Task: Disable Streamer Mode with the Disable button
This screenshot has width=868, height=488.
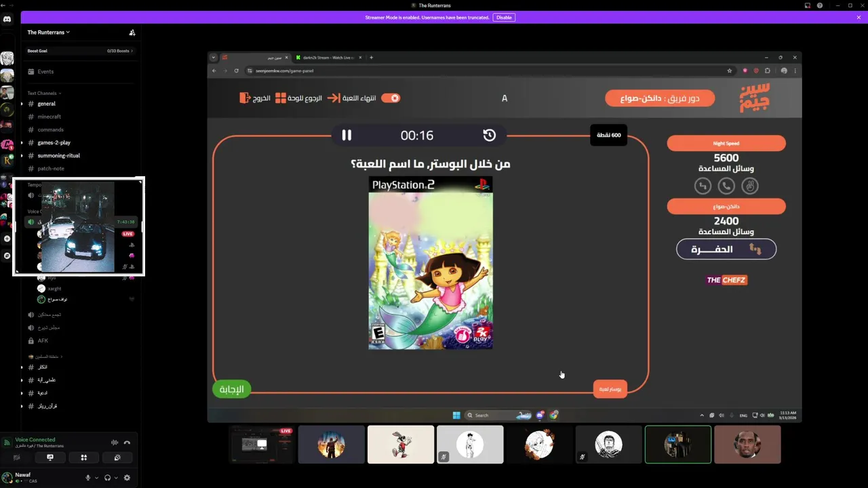Action: [504, 18]
